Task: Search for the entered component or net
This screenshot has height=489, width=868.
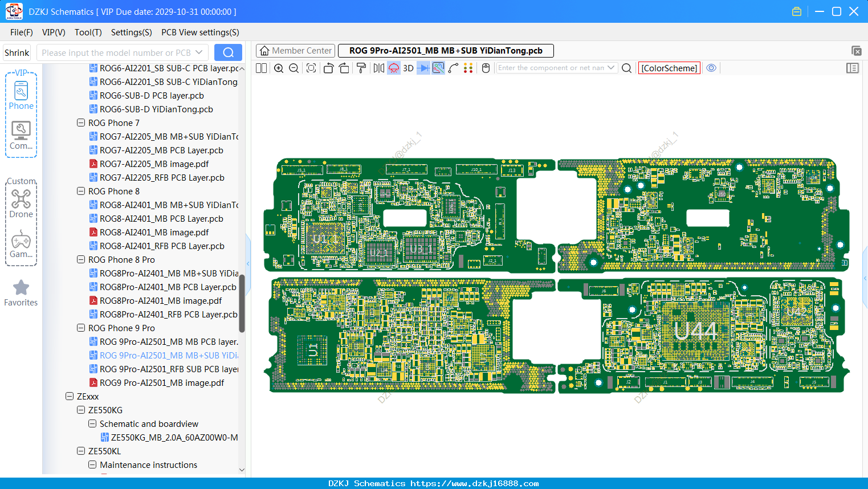Action: pyautogui.click(x=626, y=68)
